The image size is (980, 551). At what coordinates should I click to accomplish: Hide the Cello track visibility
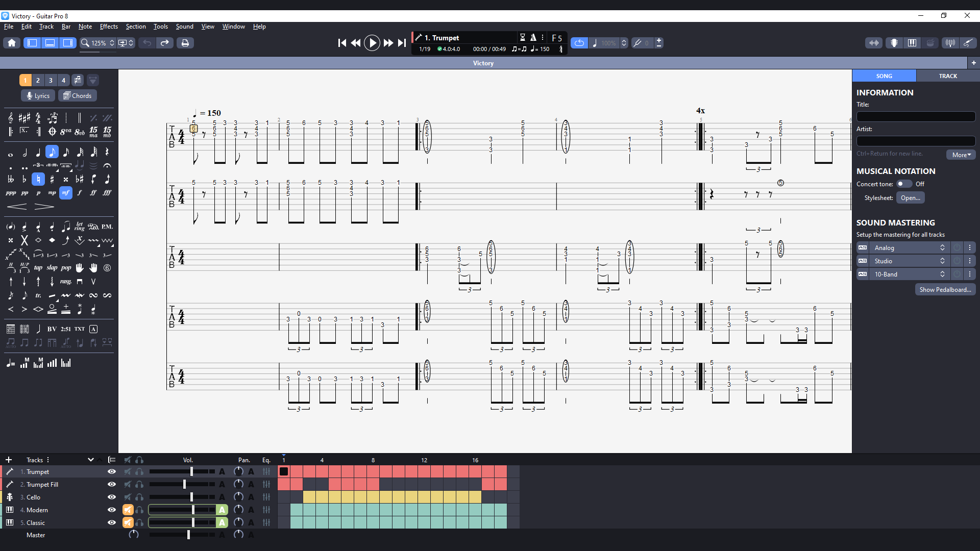111,497
